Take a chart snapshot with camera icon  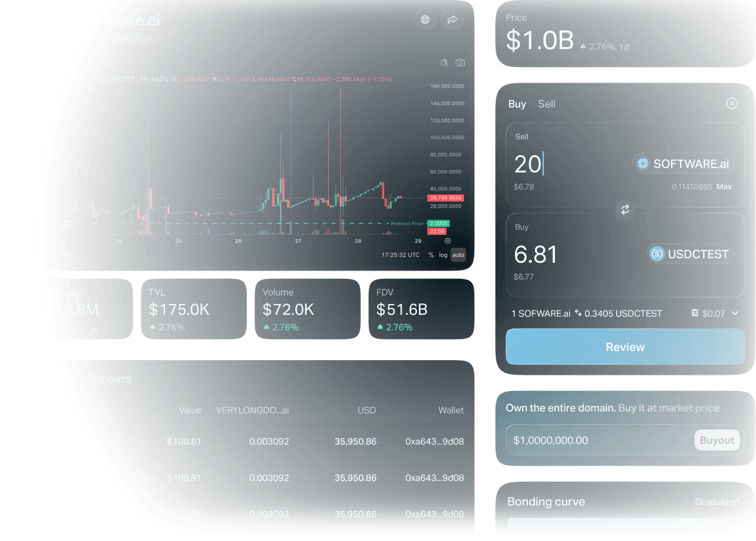[x=460, y=62]
